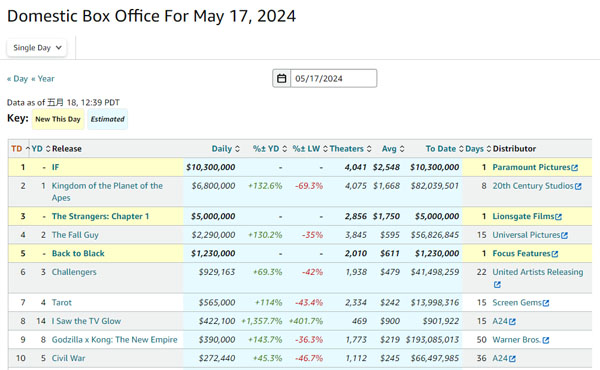Expand the Single Day dropdown
Viewport: 600px width, 370px height.
coord(37,48)
